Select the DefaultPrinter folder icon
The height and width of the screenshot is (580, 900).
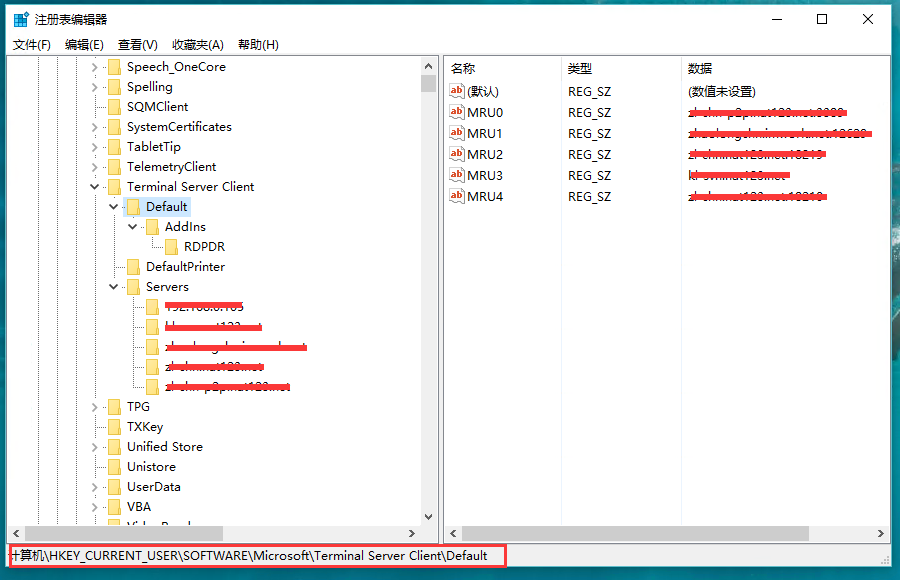pos(133,267)
